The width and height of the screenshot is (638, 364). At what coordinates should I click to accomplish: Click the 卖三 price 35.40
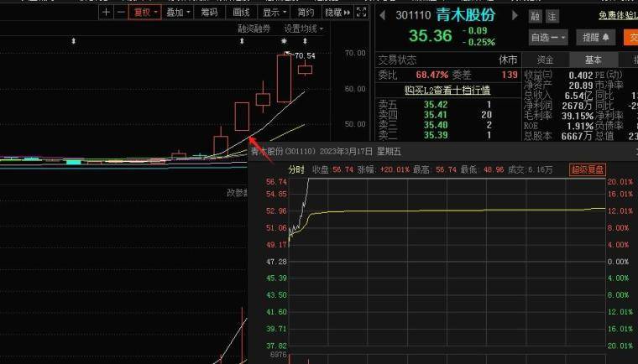tap(436, 125)
